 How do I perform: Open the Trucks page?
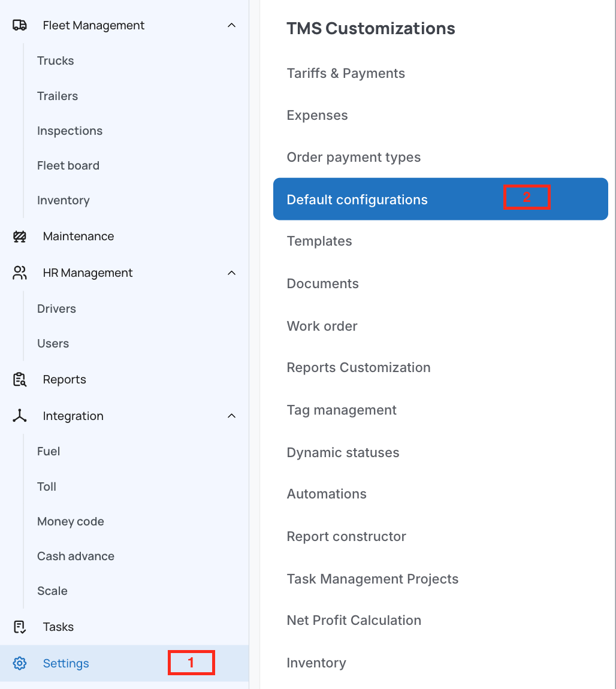pyautogui.click(x=56, y=61)
